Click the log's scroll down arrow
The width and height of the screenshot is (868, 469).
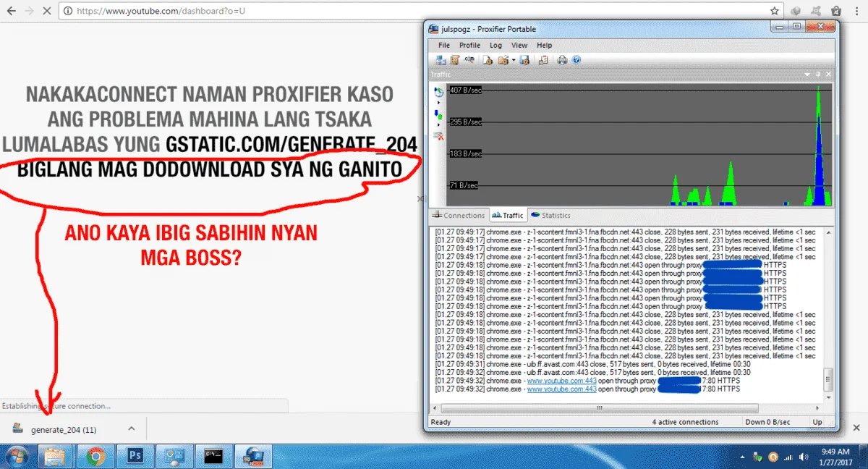tap(829, 397)
